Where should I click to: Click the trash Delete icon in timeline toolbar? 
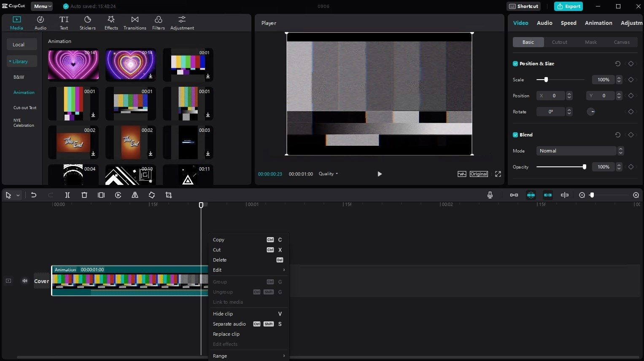[84, 195]
